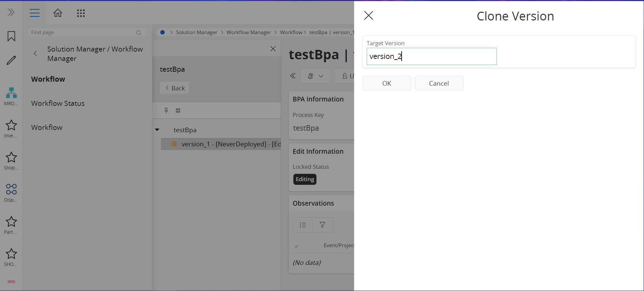The height and width of the screenshot is (291, 644).
Task: Close the Clone Version panel
Action: click(368, 16)
